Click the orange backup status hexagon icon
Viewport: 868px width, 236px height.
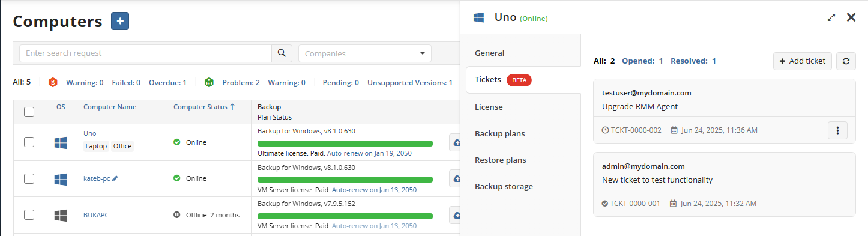click(x=53, y=82)
